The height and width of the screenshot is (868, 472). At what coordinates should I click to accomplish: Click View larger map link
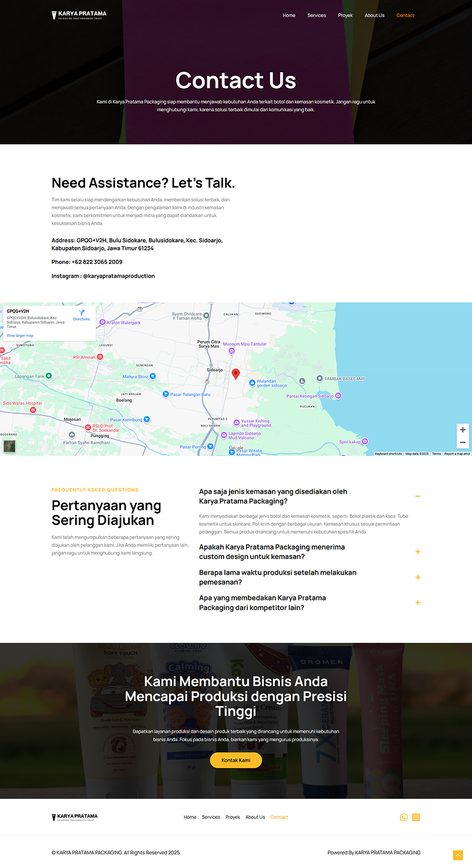pyautogui.click(x=20, y=335)
